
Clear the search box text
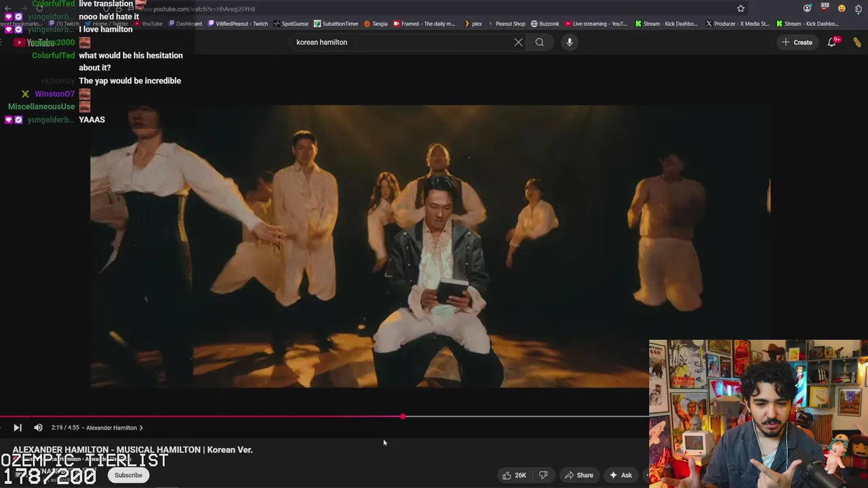518,42
